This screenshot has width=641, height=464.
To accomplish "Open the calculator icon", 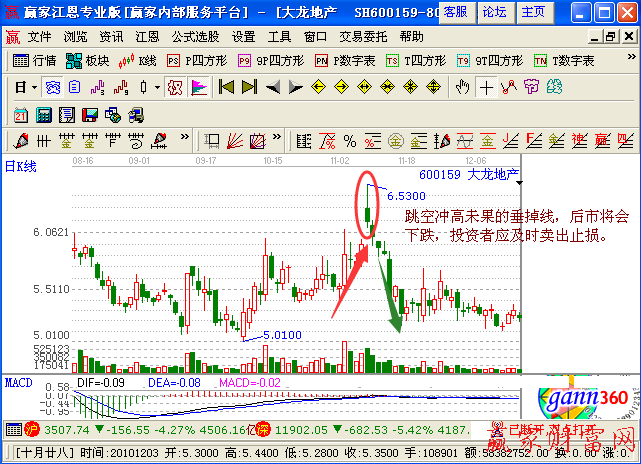I will point(43,115).
